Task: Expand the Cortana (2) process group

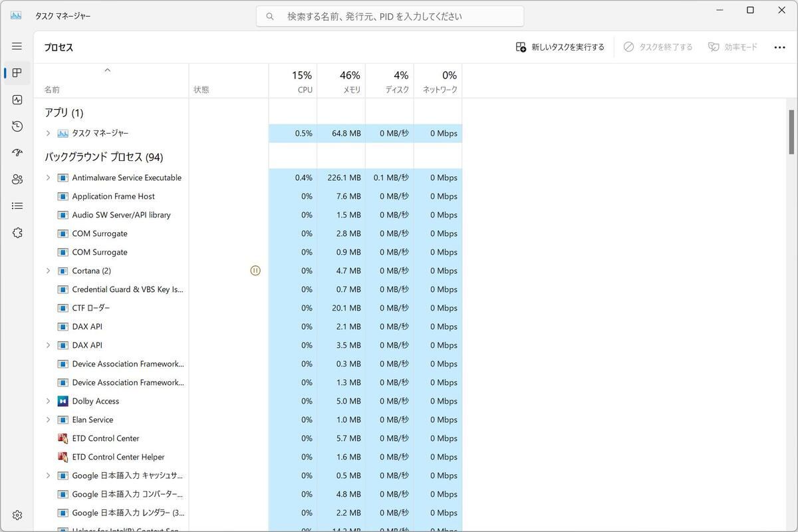Action: point(48,271)
